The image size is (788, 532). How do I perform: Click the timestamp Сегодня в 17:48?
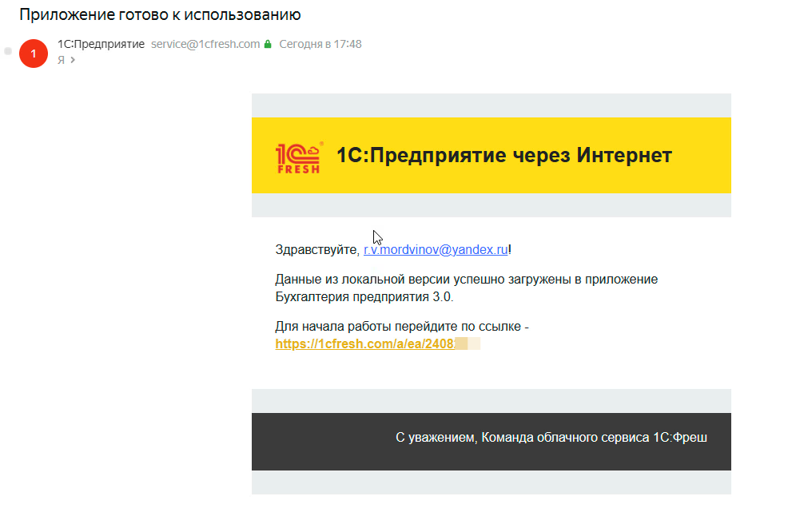tap(320, 44)
